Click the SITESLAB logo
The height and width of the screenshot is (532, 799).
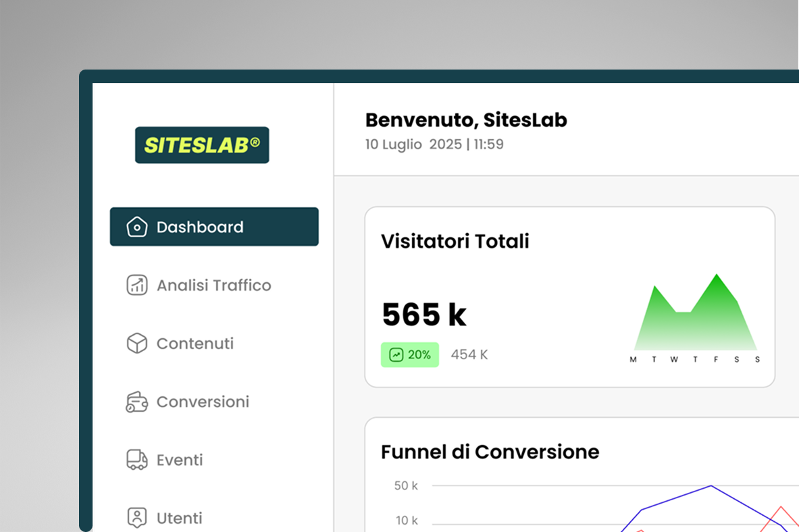[x=202, y=145]
